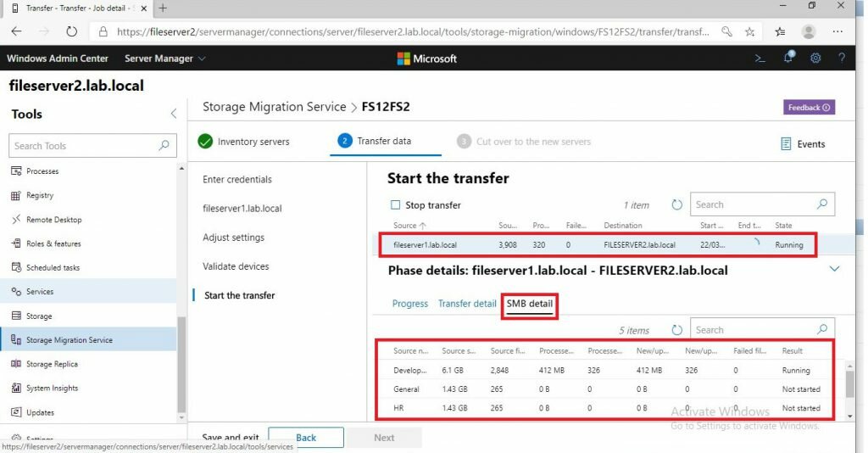Open the Registry tool
Screen dimensions: 868x453
pyautogui.click(x=40, y=195)
